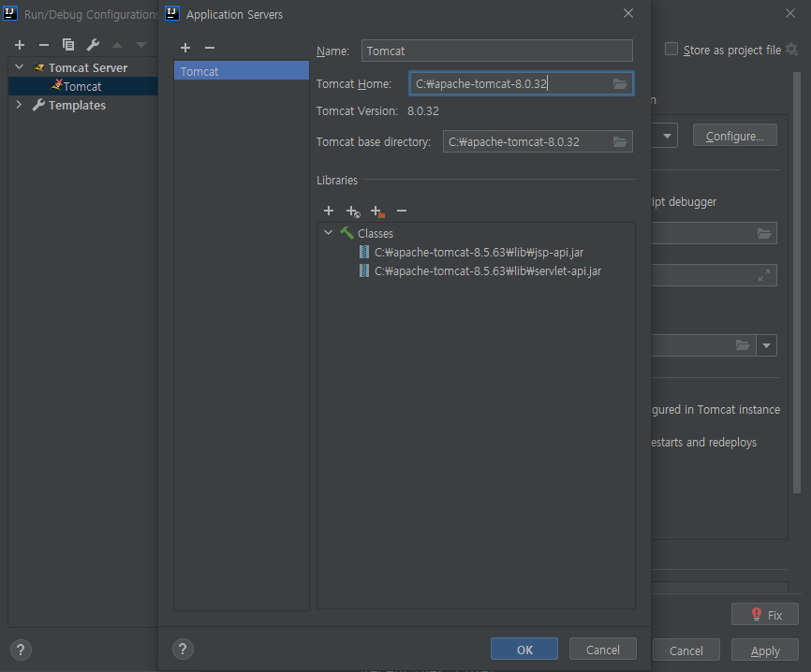Click Classes hammer icon

click(347, 233)
